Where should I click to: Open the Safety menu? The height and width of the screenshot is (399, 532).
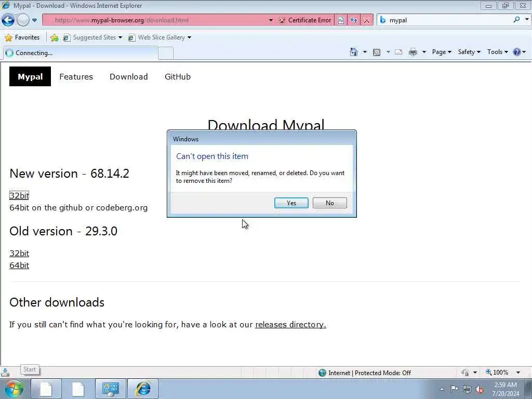click(469, 52)
